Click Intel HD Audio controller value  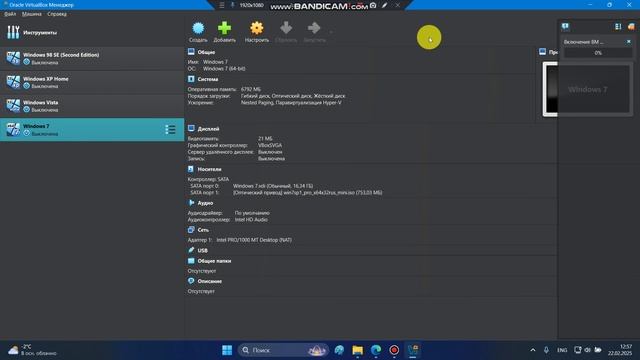(x=251, y=220)
